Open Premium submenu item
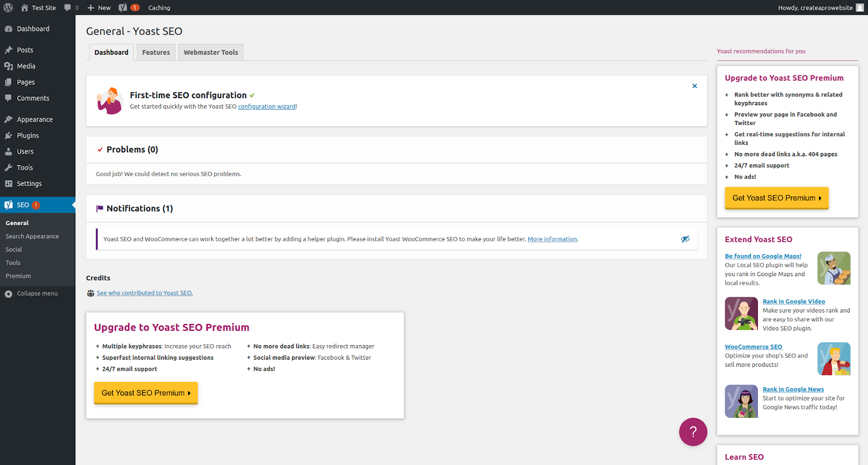Screen dimensions: 868x465 (x=18, y=276)
